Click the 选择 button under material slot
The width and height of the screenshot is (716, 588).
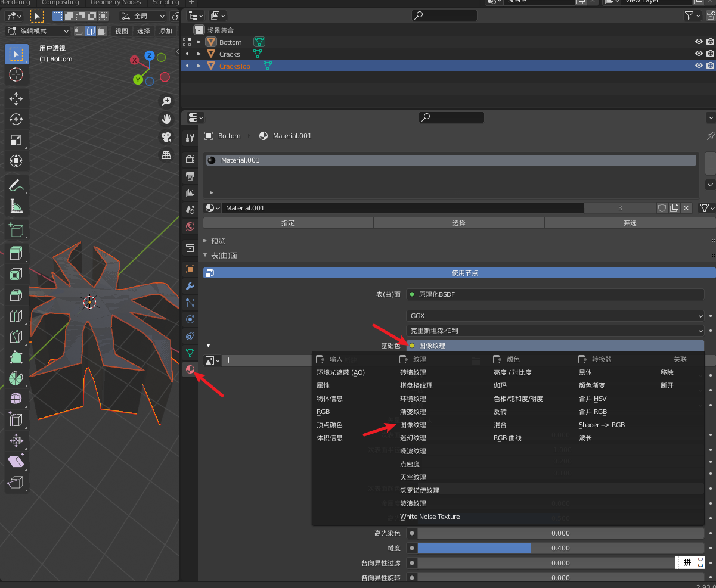point(458,223)
